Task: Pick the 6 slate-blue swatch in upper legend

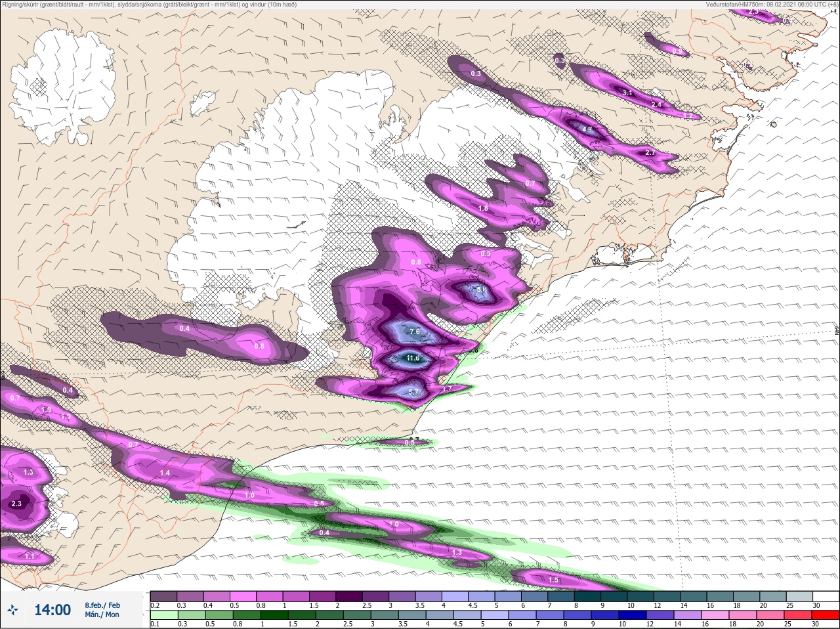Action: [536, 596]
